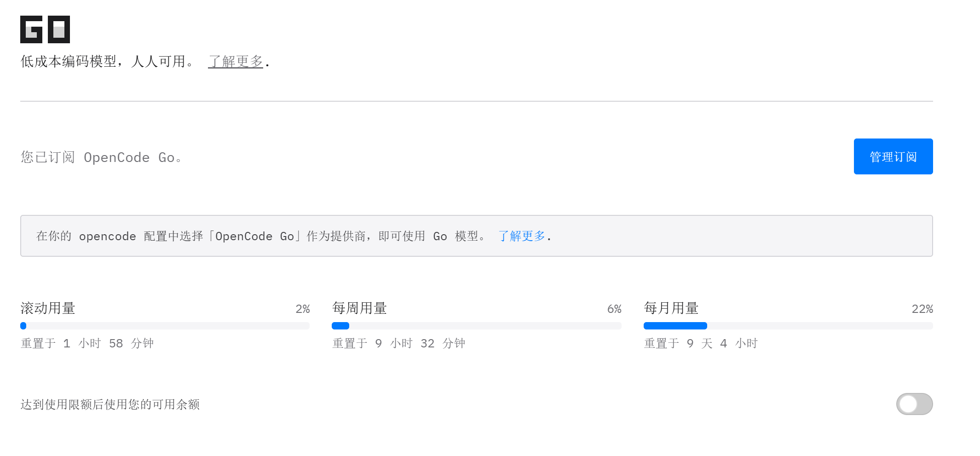
Task: Click the 每周用量 heading
Action: (359, 308)
